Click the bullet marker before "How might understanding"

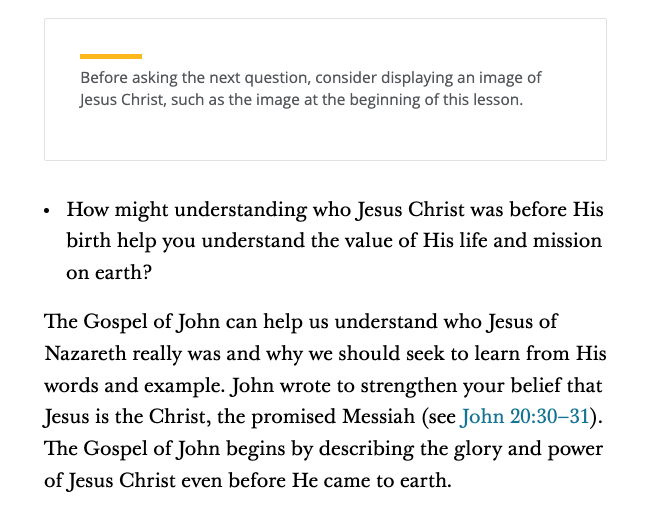pyautogui.click(x=47, y=212)
